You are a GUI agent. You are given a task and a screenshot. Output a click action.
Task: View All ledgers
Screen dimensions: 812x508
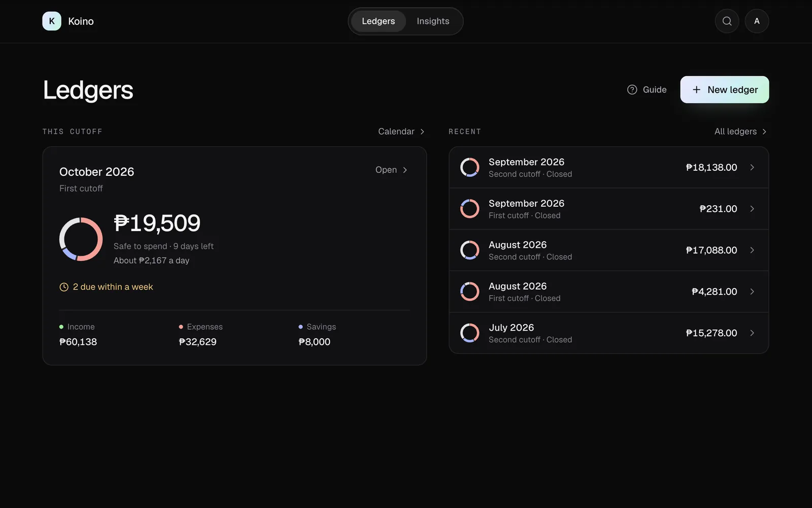[740, 132]
